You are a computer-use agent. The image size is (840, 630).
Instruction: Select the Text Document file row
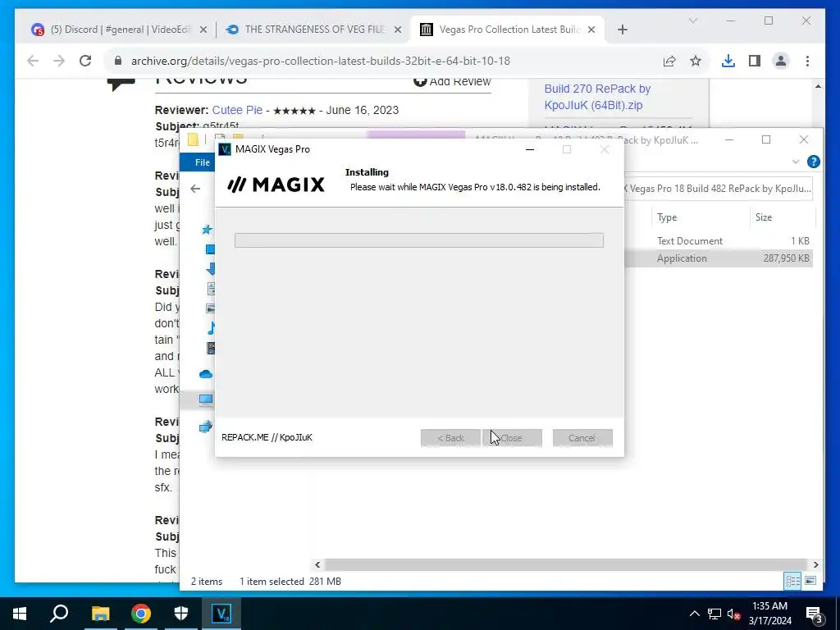pyautogui.click(x=719, y=241)
